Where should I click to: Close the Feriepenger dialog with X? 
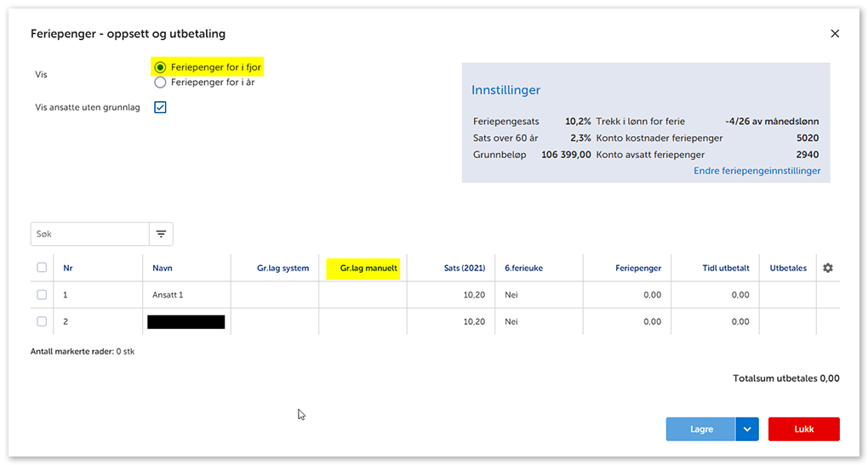(x=834, y=34)
